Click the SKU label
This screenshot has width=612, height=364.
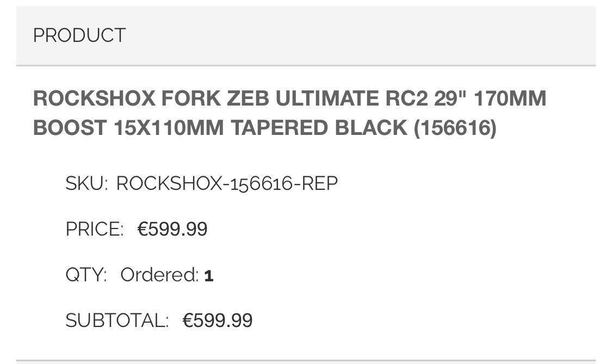click(86, 184)
